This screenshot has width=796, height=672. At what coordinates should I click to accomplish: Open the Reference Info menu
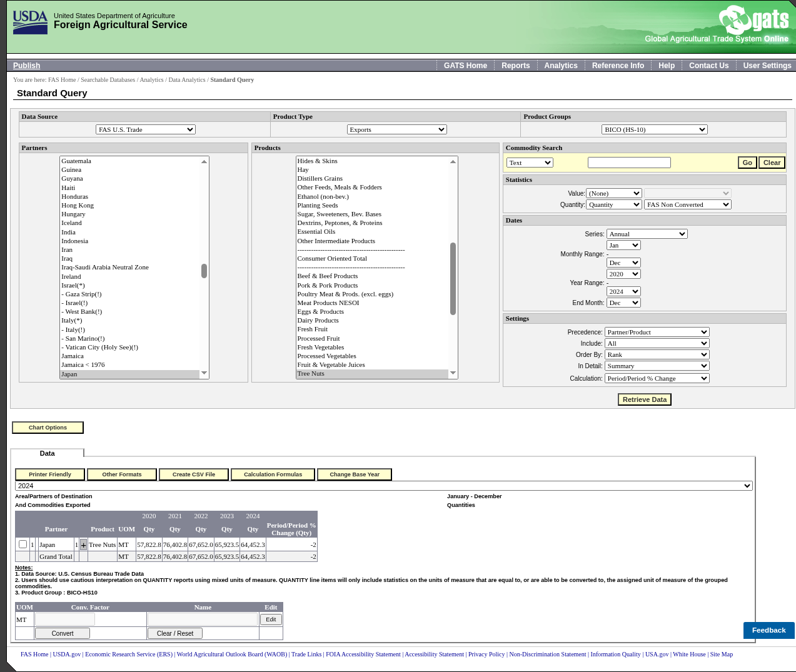[618, 66]
